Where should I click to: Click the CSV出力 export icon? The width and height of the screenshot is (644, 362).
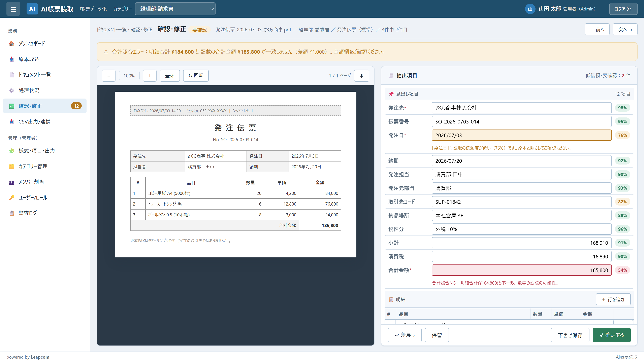(11, 122)
